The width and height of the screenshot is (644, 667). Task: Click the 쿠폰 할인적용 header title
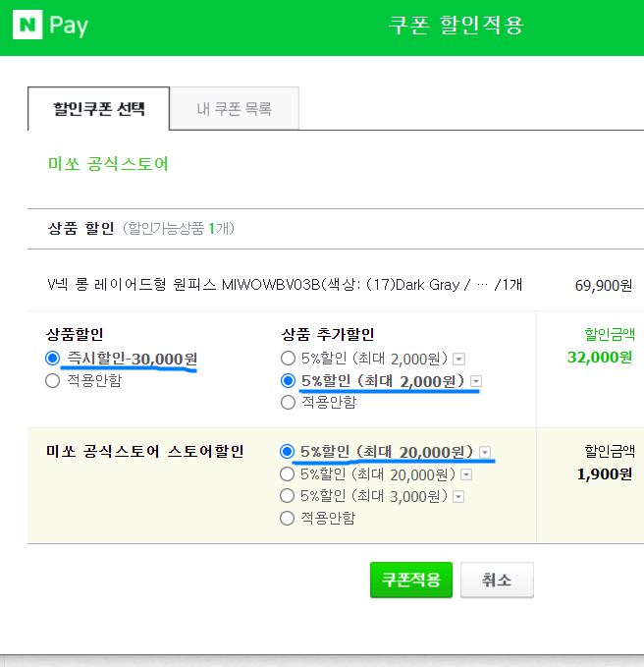click(x=456, y=25)
